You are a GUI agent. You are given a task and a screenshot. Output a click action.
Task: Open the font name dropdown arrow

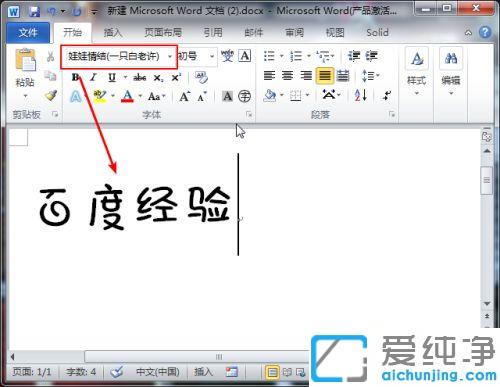coord(170,56)
